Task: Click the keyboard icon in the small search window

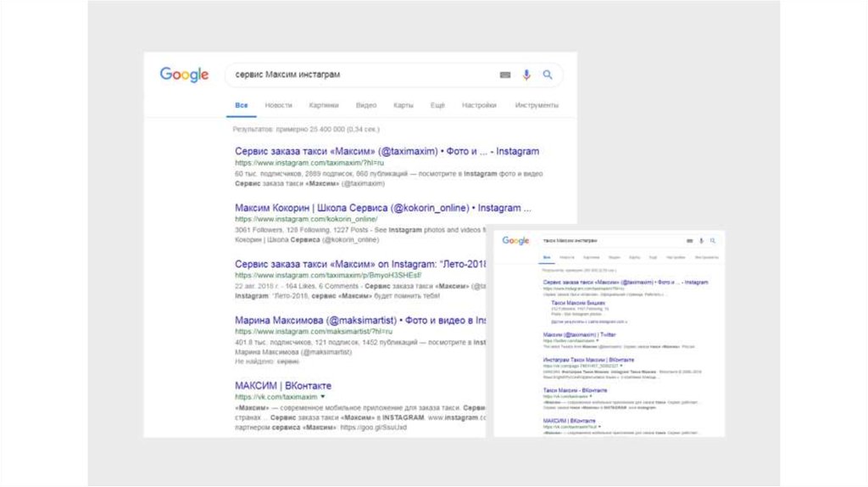Action: point(690,241)
